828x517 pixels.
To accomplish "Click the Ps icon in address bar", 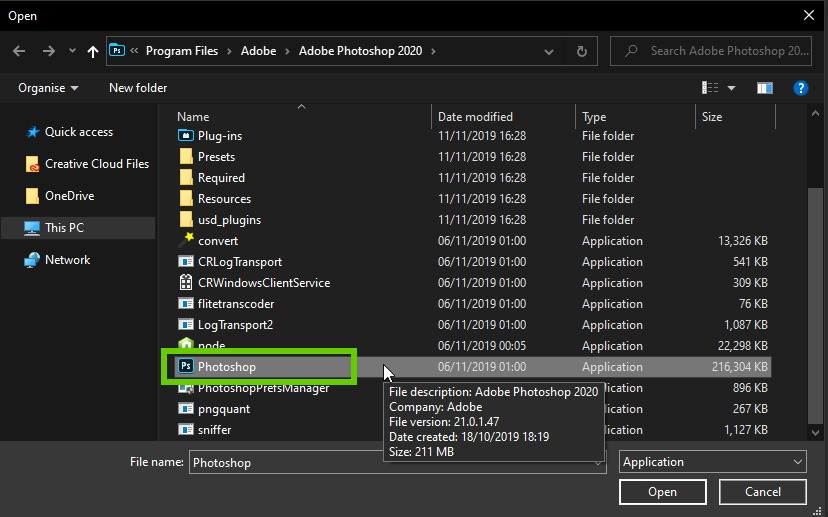I will (x=117, y=51).
